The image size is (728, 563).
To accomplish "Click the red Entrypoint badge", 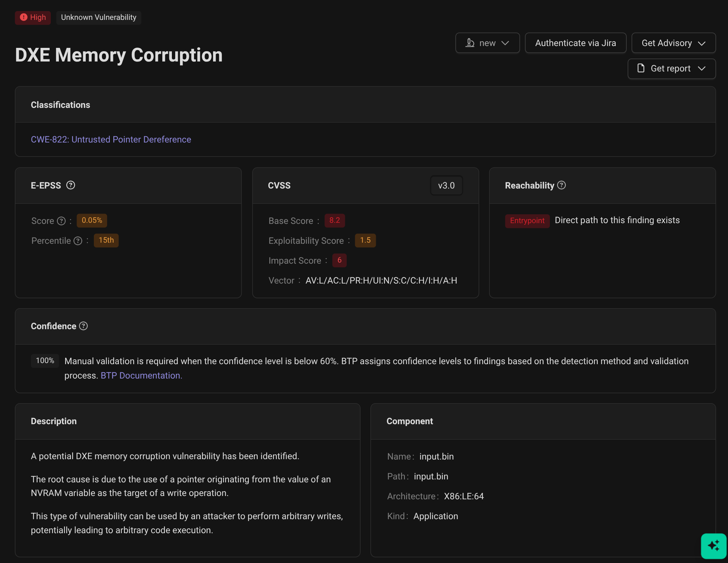I will coord(527,221).
